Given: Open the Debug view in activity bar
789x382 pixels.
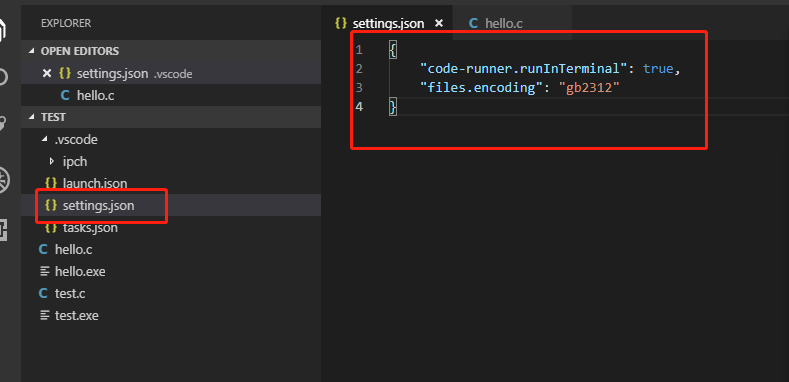Looking at the screenshot, I should (4, 180).
